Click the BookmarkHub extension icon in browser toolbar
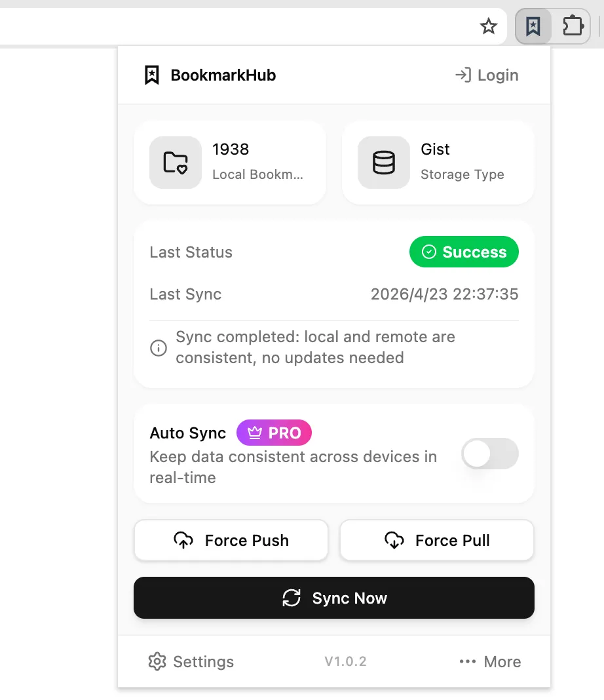Screen dimensions: 604x700 click(x=534, y=26)
